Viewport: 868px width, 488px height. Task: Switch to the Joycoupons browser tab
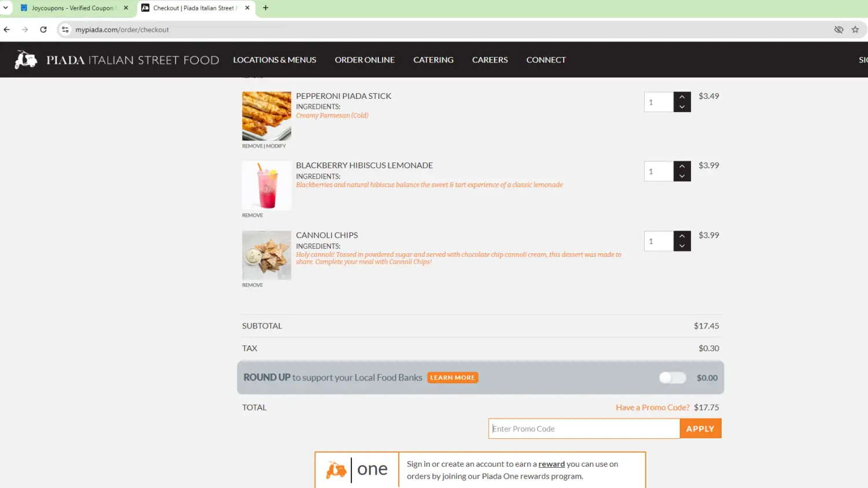[72, 8]
